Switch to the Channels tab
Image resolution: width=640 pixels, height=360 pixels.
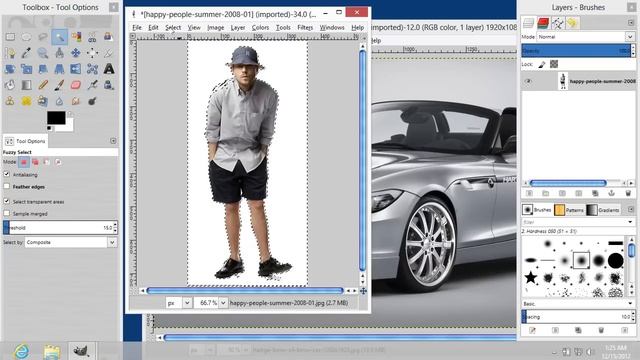coord(543,23)
